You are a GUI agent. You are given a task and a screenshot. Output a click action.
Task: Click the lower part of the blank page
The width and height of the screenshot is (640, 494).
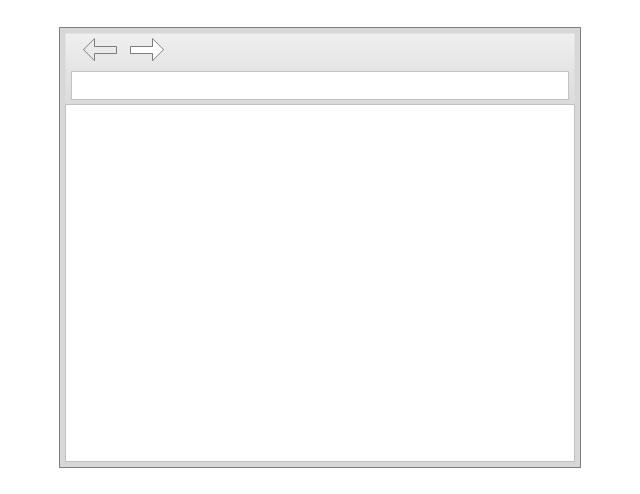pyautogui.click(x=320, y=408)
